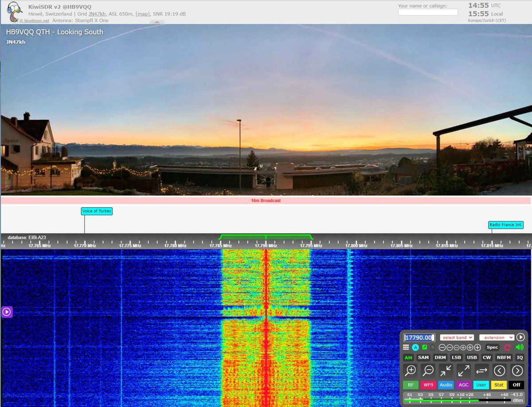Image resolution: width=532 pixels, height=407 pixels.
Task: Click the name or callsign input field
Action: [x=428, y=12]
